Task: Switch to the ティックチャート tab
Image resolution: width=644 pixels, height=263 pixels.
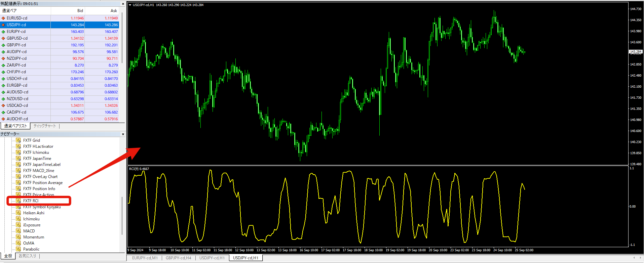Action: (x=44, y=126)
